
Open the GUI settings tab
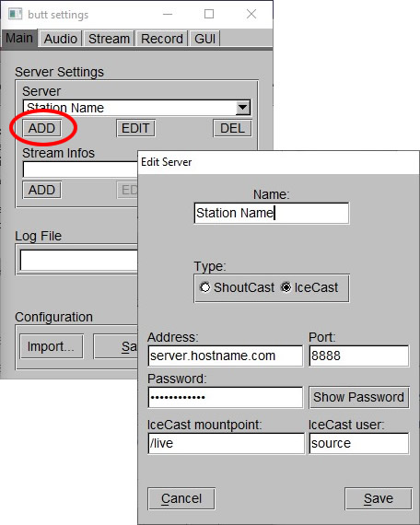coord(205,39)
